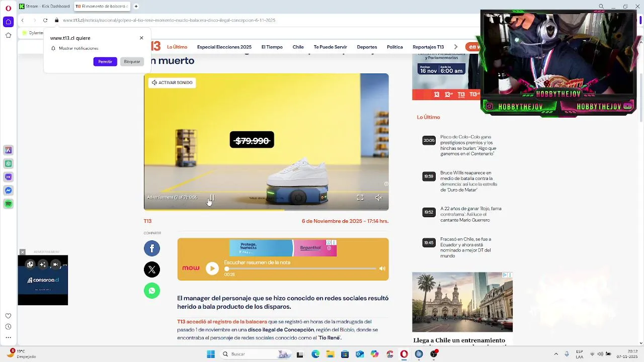Screen dimensions: 644x362
Task: Open favorites heart in sidebar bottom
Action: click(8, 316)
